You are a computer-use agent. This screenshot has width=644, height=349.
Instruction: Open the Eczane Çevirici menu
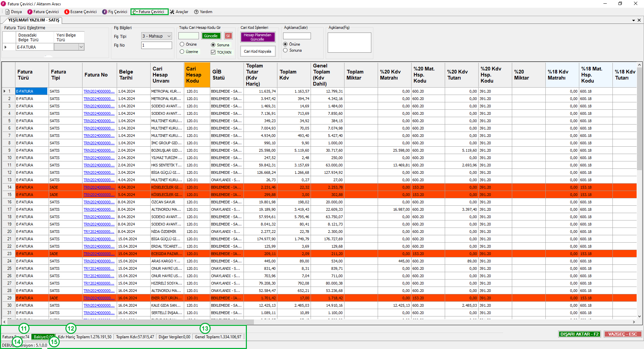[x=80, y=12]
